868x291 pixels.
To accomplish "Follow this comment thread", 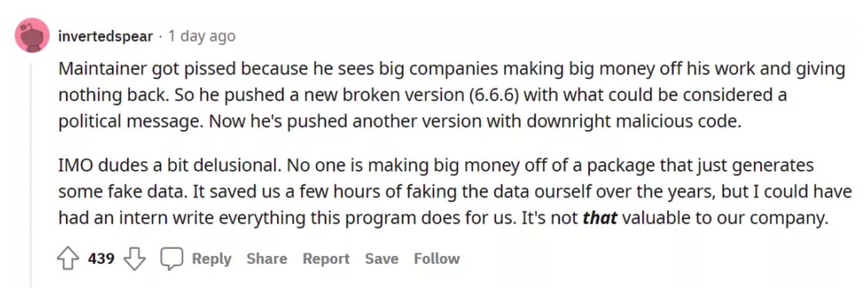I will pyautogui.click(x=436, y=259).
